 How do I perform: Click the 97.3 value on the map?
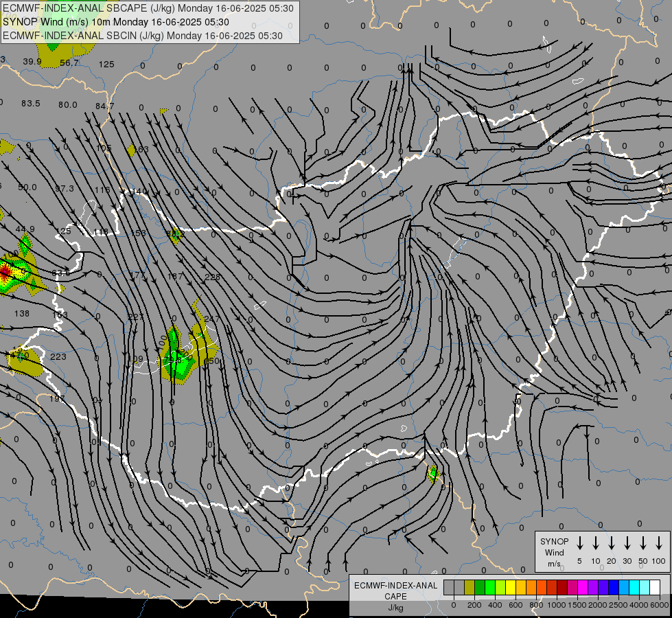click(65, 188)
